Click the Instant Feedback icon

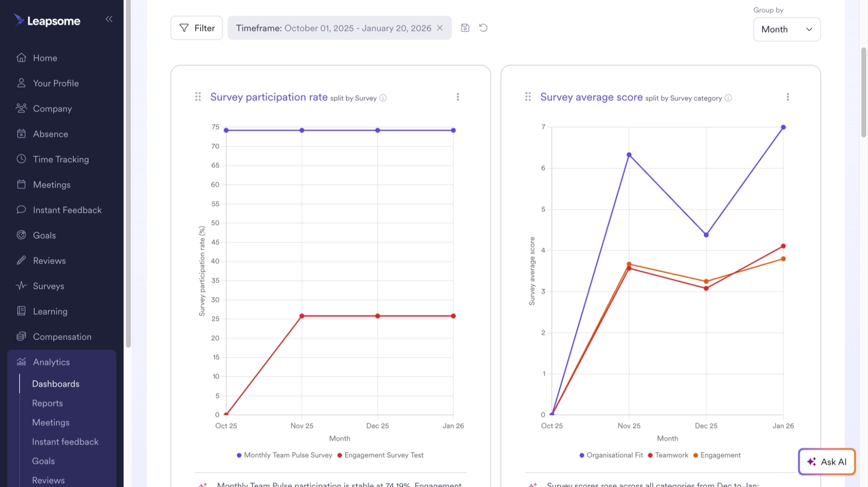coord(21,209)
